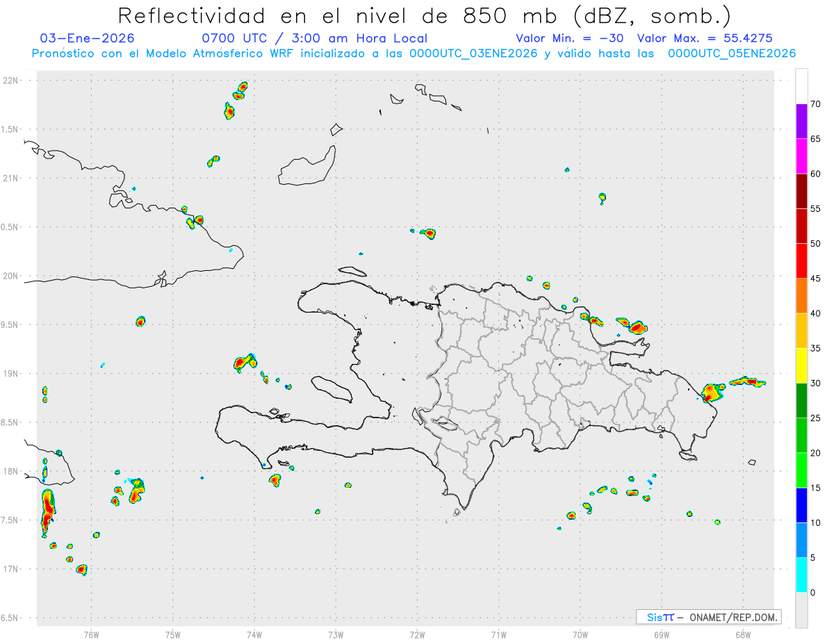The width and height of the screenshot is (834, 644).
Task: Click the 'SisTT - ONAMET/REP.DOM.' credit box
Action: [x=708, y=617]
